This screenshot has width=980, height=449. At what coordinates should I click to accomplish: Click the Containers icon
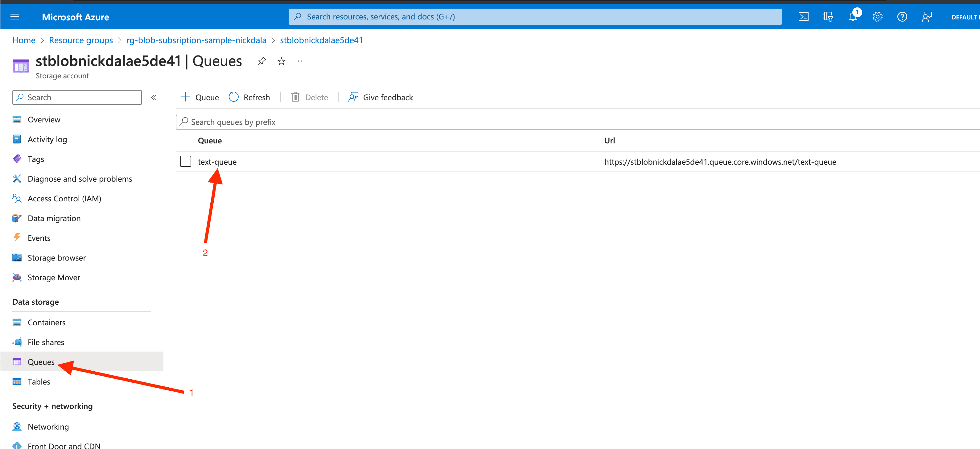[x=17, y=323]
